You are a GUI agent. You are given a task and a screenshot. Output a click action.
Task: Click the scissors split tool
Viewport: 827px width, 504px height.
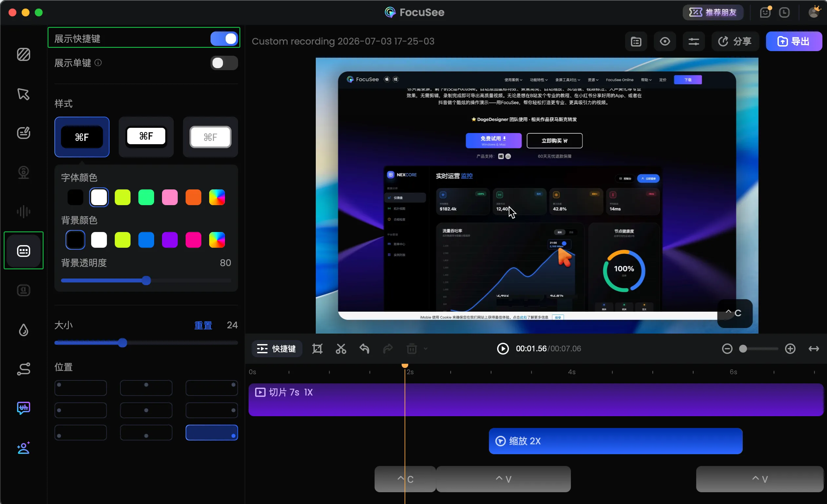341,349
